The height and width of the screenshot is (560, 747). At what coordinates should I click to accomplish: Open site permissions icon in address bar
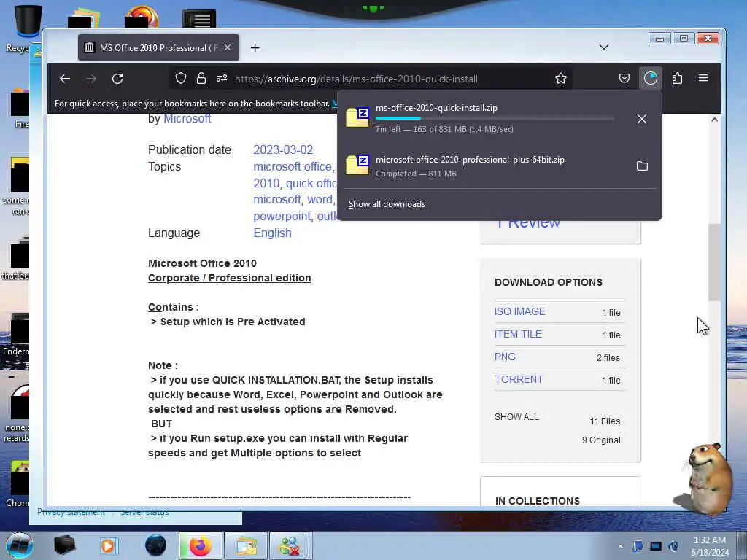pyautogui.click(x=222, y=79)
